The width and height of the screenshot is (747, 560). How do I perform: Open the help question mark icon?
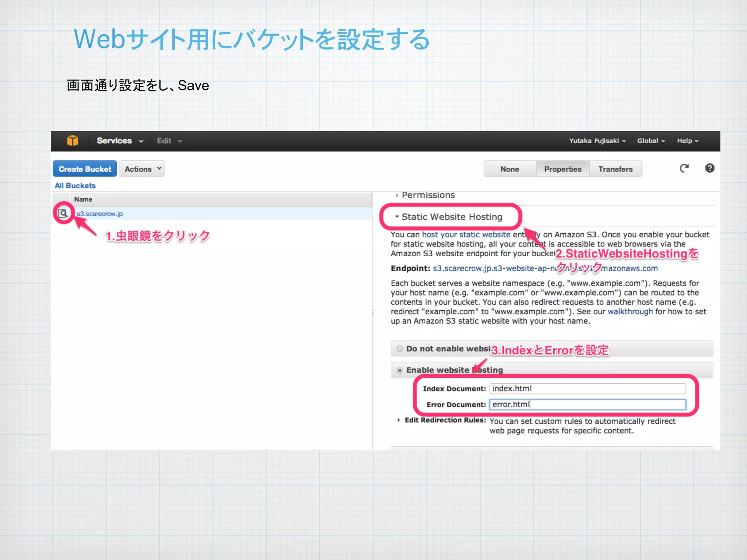709,168
